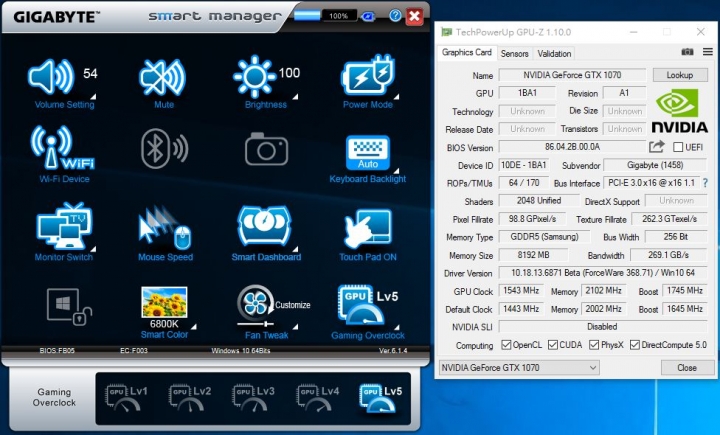Image resolution: width=720 pixels, height=435 pixels.
Task: Expand the Power Mode corner arrow
Action: coord(396,96)
